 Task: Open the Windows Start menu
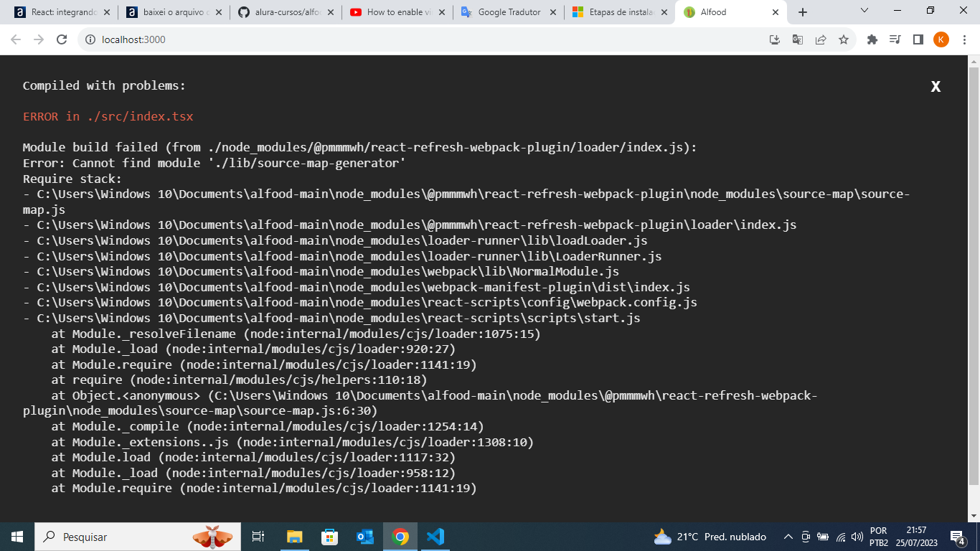coord(17,537)
